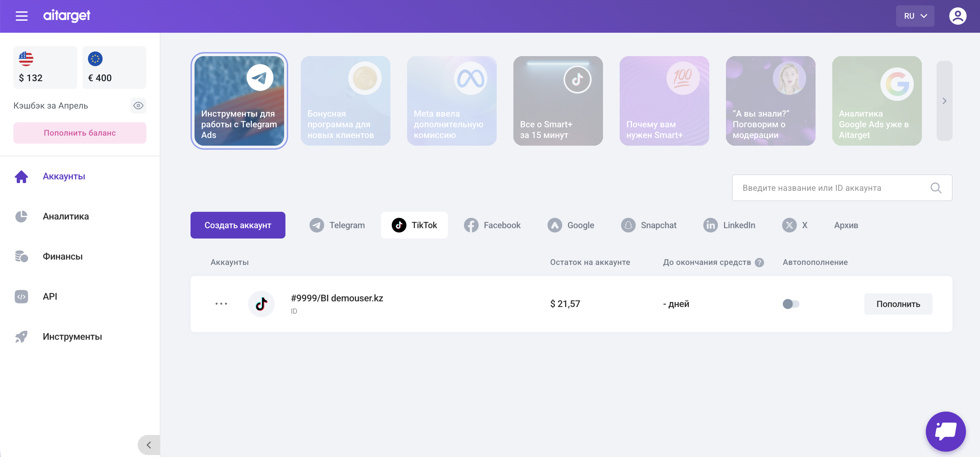Click Пополнить for demouser.kz account
Image resolution: width=980 pixels, height=457 pixels.
point(898,304)
